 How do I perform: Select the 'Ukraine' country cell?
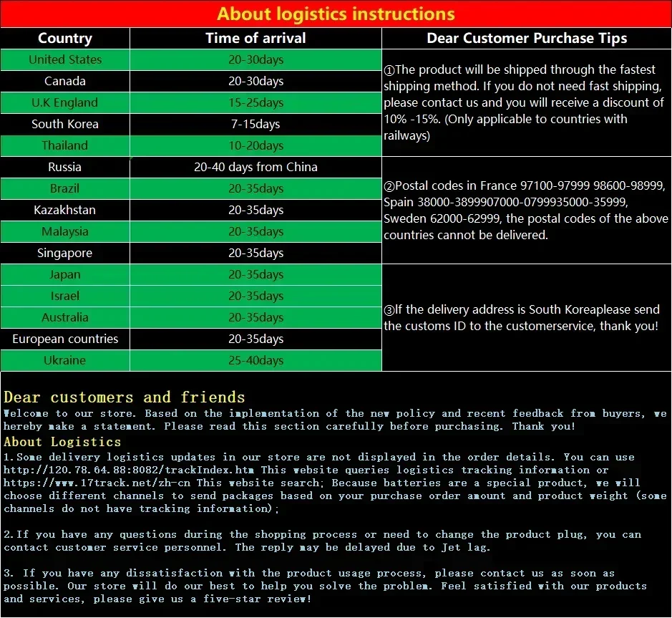pyautogui.click(x=65, y=359)
